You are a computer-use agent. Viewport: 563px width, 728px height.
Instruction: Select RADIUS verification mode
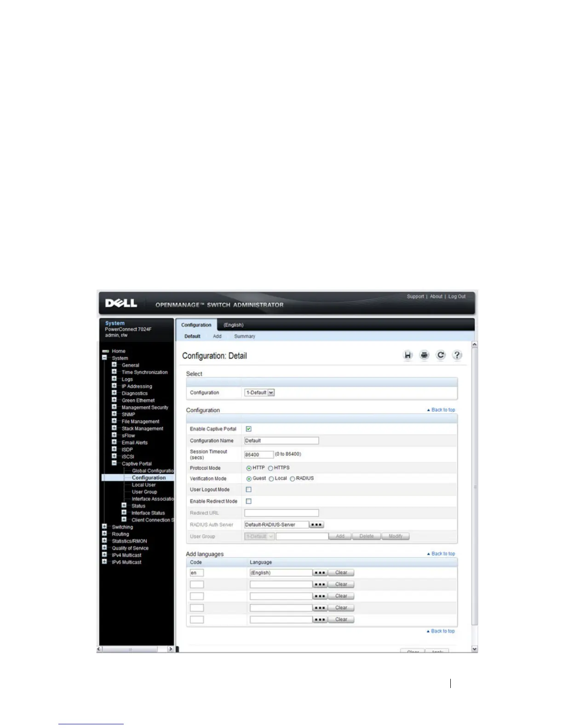pos(292,479)
